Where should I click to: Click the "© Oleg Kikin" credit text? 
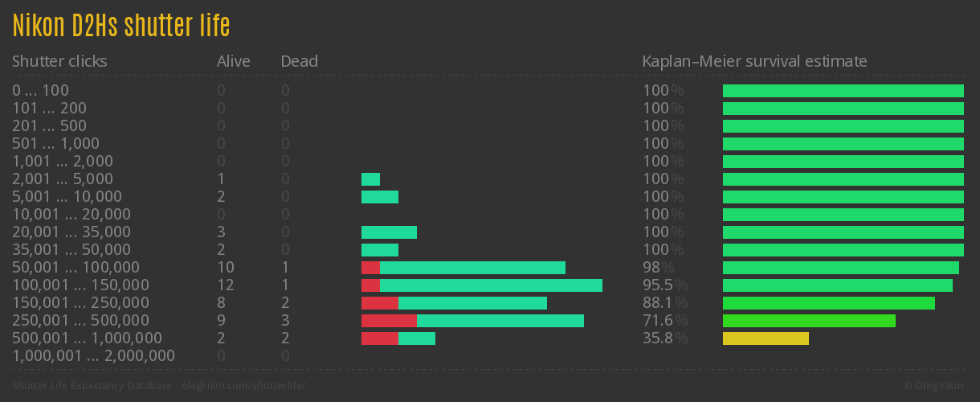[935, 386]
